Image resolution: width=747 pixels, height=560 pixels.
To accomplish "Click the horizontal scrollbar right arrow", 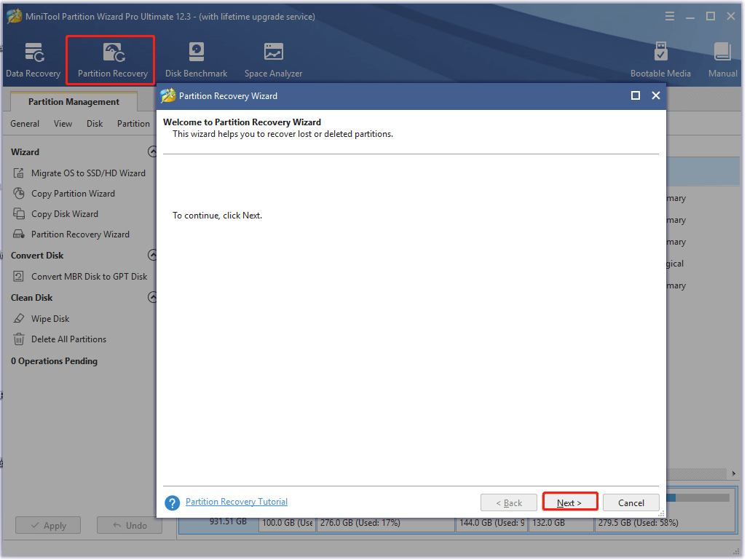I will point(734,474).
